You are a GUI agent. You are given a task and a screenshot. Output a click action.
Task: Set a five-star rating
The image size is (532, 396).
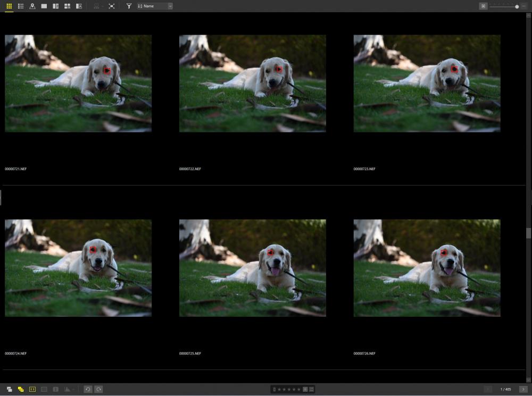click(299, 389)
